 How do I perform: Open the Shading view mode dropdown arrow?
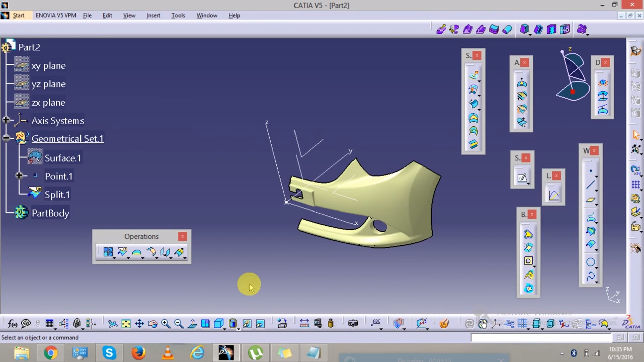(x=238, y=329)
